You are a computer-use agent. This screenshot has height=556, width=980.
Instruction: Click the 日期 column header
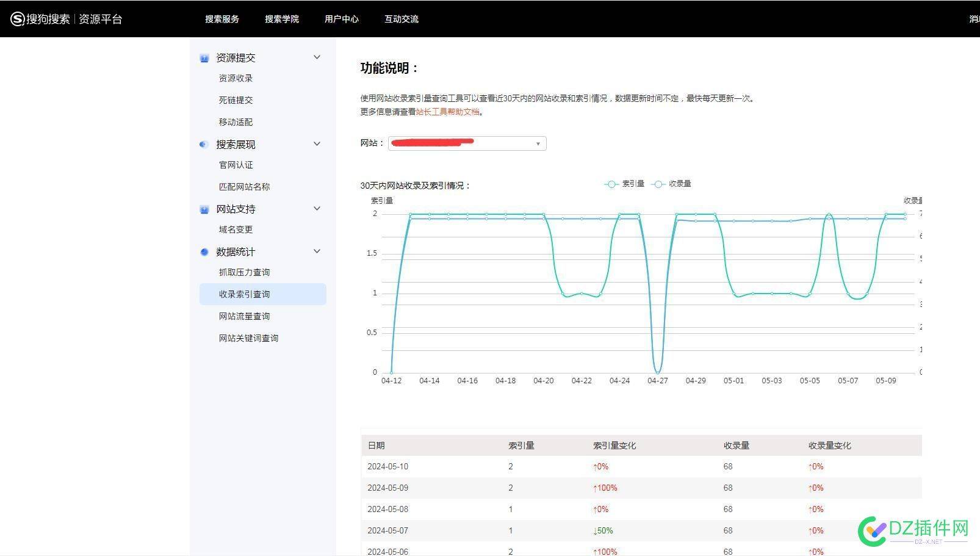376,446
